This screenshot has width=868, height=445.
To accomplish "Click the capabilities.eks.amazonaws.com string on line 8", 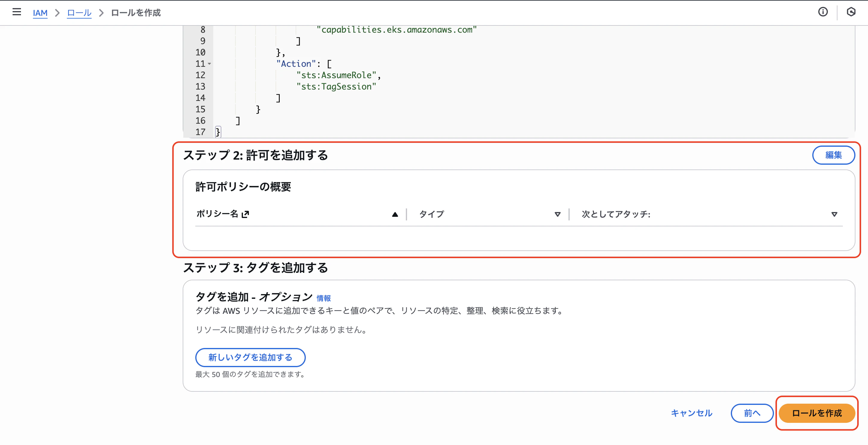I will click(396, 29).
